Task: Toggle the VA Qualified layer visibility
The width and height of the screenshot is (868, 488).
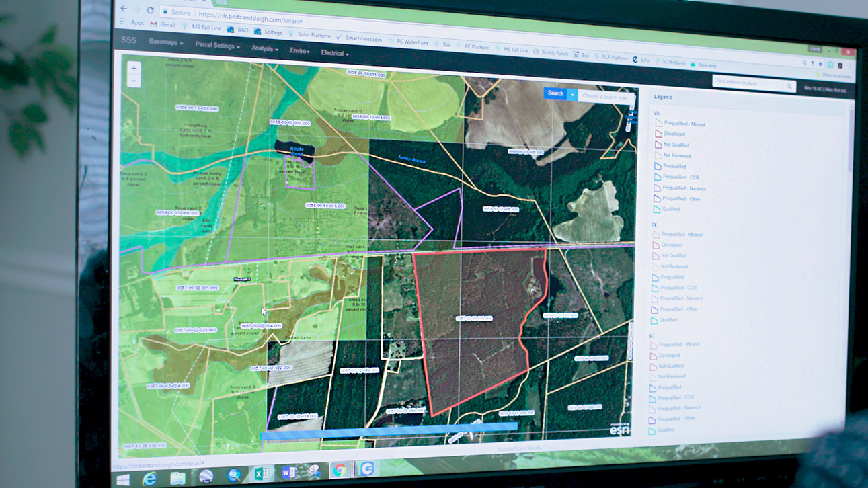Action: coord(660,209)
